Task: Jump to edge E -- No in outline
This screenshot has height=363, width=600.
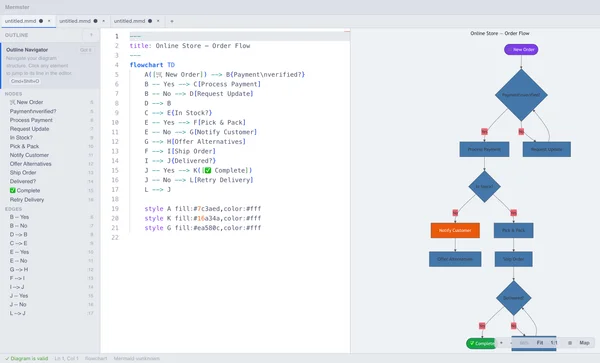Action: click(51, 261)
